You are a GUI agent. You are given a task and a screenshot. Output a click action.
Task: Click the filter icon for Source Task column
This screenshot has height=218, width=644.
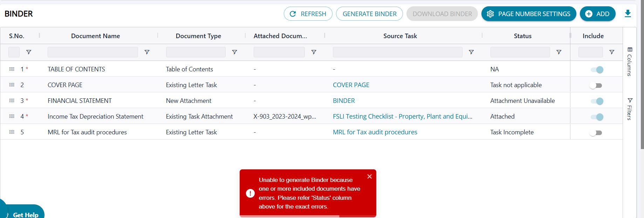tap(471, 52)
